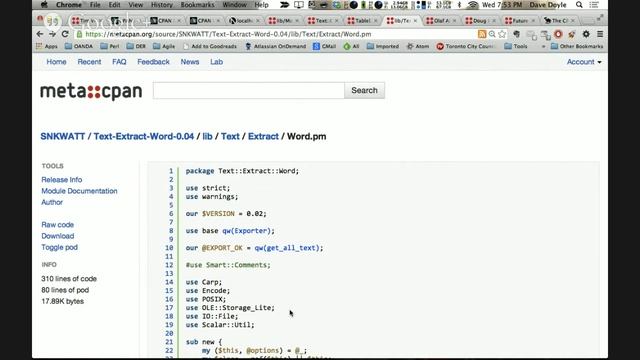The image size is (640, 360).
Task: View the Raw code link
Action: (58, 225)
